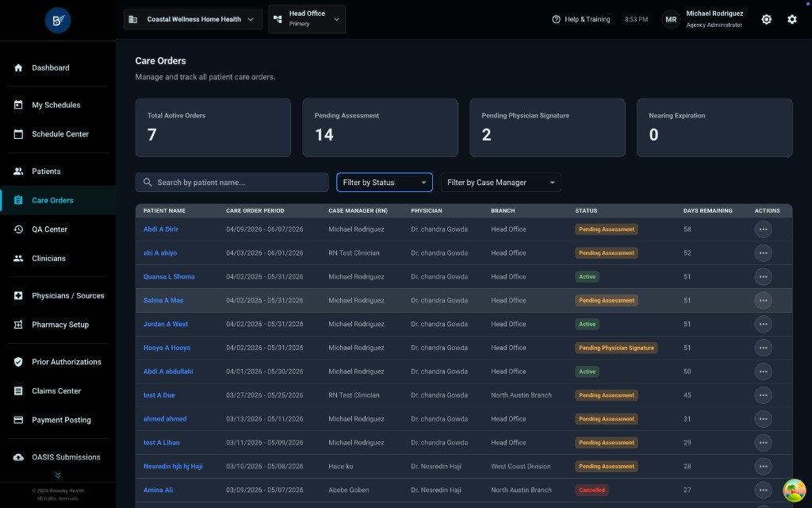Click the Pharmacy Setup icon
The height and width of the screenshot is (508, 812).
[x=18, y=325]
